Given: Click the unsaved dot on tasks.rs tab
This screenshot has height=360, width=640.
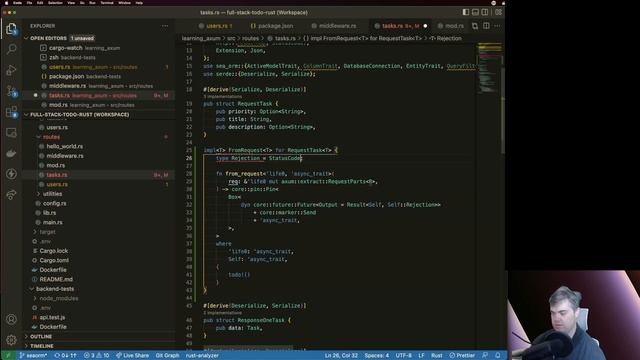Looking at the screenshot, I should click(x=425, y=26).
